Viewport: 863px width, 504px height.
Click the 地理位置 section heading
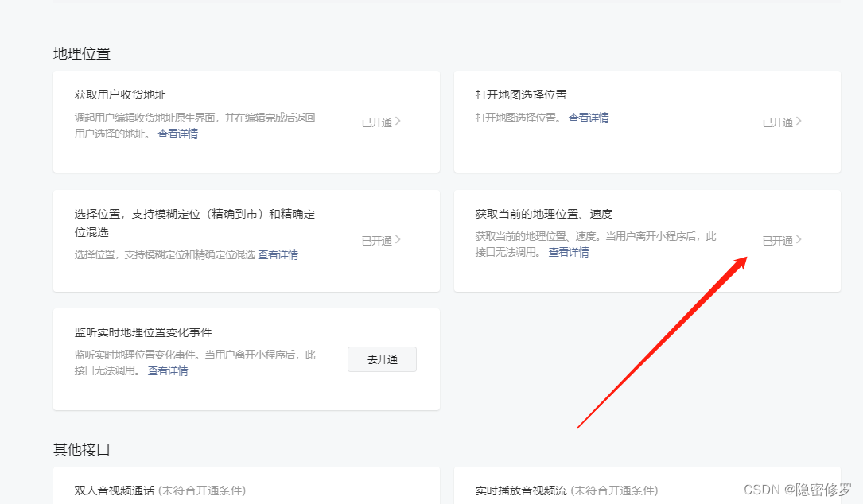[81, 53]
